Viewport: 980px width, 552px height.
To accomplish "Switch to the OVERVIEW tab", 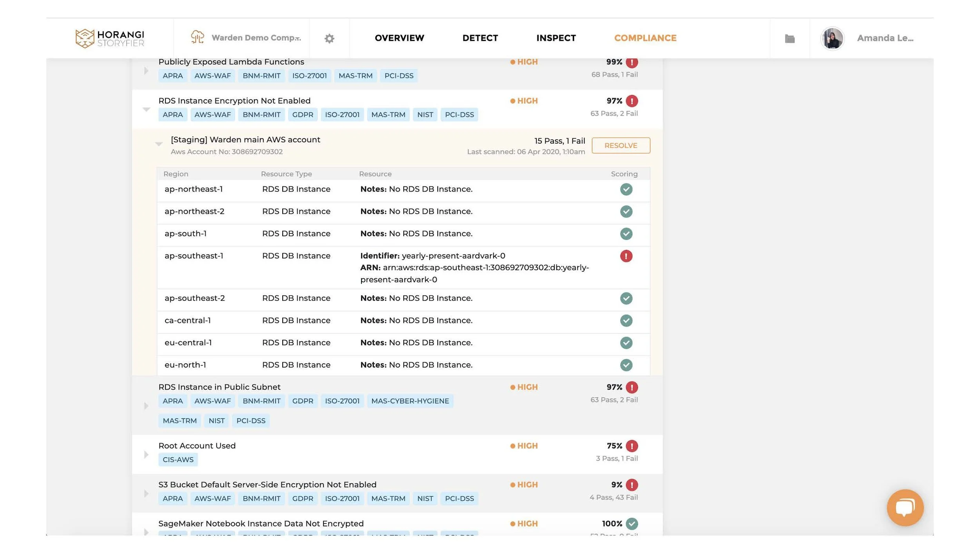I will (x=399, y=38).
